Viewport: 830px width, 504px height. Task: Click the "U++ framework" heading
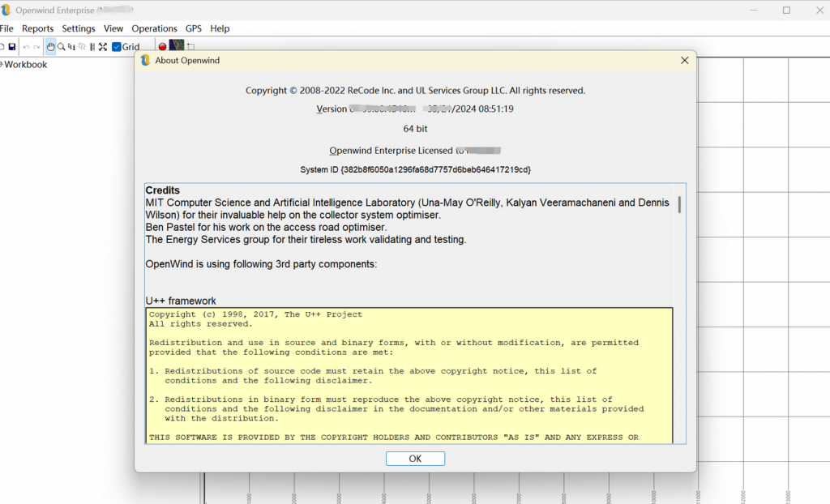pos(181,301)
